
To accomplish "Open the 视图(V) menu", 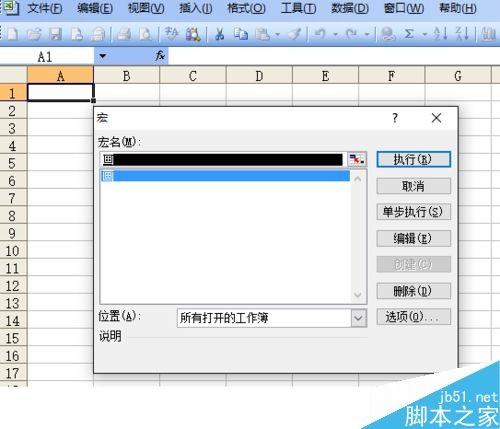I will pos(146,8).
